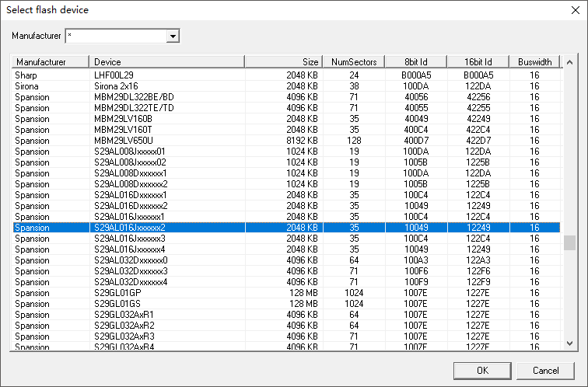Viewport: 588px width, 387px height.
Task: Sort by NumSectors column header
Action: coord(354,62)
